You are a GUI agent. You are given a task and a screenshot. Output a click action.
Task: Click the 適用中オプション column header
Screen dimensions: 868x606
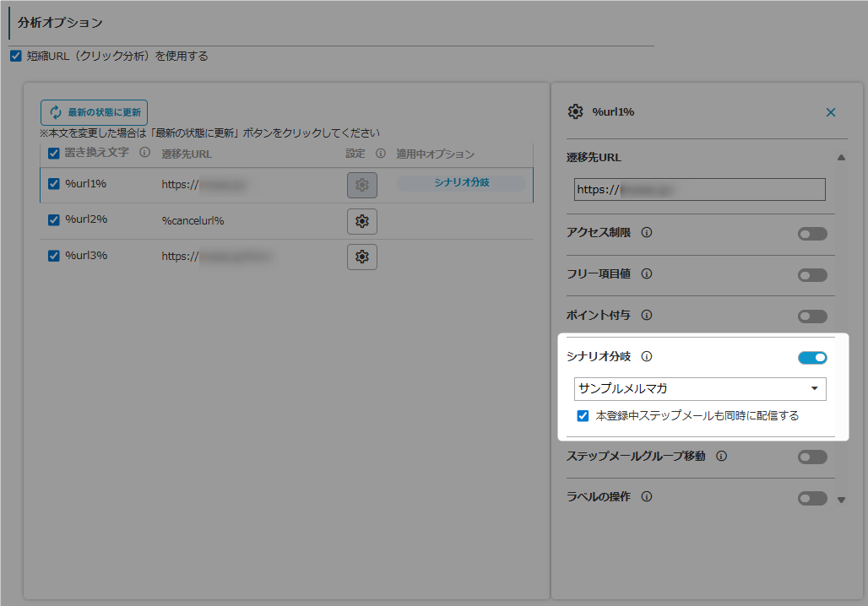435,154
